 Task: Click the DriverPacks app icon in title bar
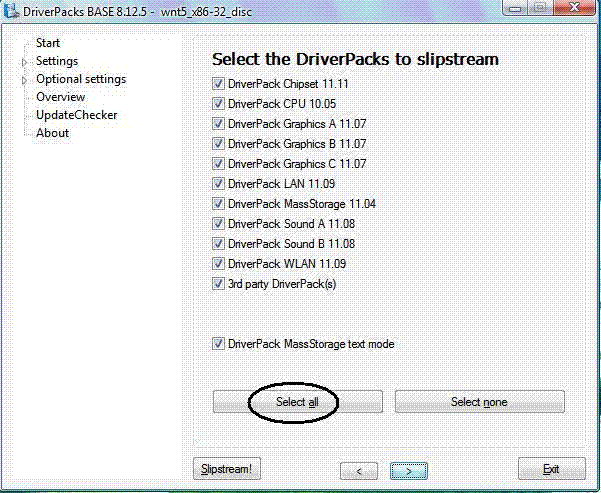coord(10,10)
